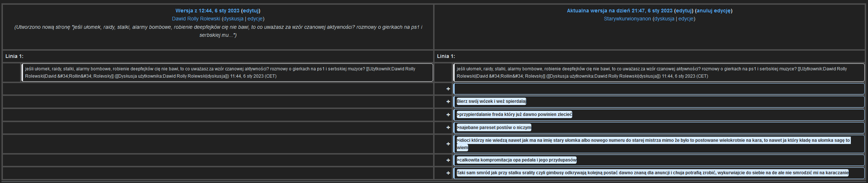The image size is (868, 183).
Task: Click the edit summary text 'Utworzono nową stronę'
Action: (x=43, y=27)
